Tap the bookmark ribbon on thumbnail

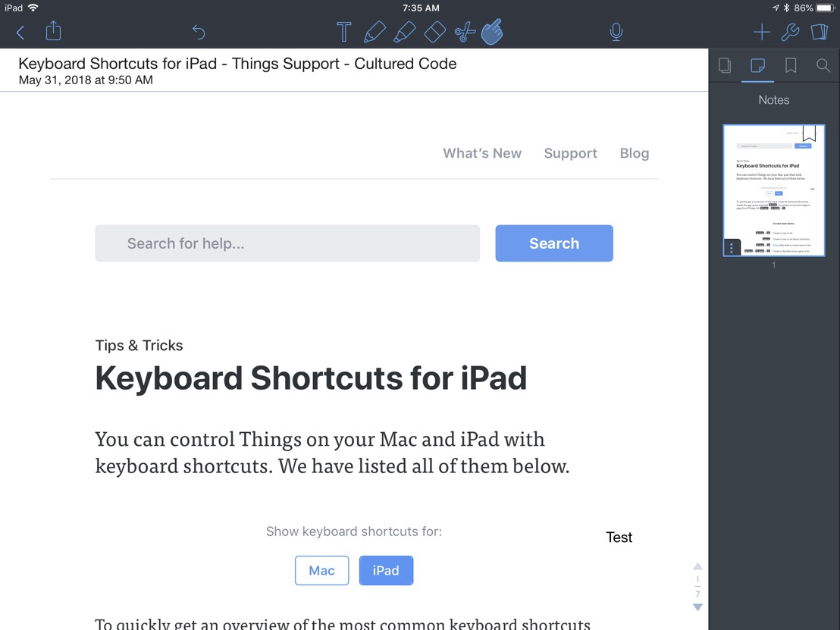pyautogui.click(x=809, y=133)
